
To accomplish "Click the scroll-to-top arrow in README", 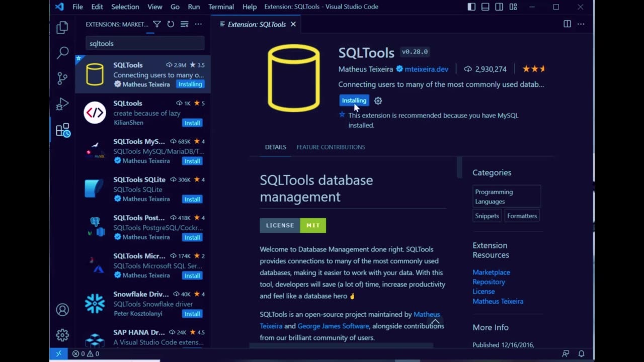I will coord(435,322).
